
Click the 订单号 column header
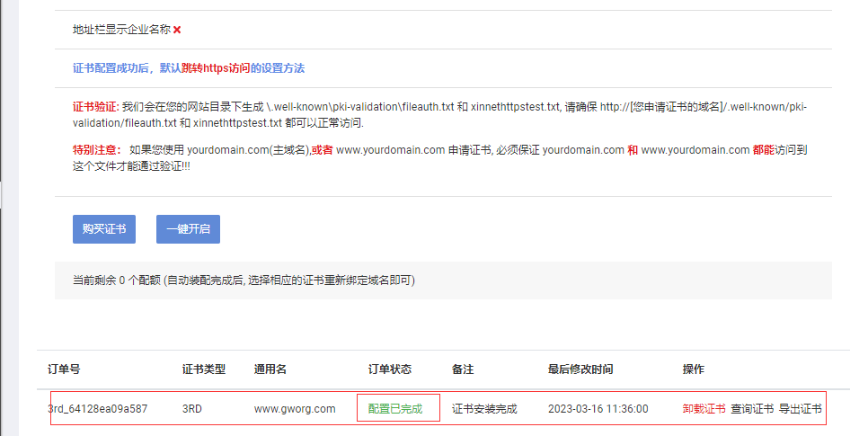(x=64, y=369)
